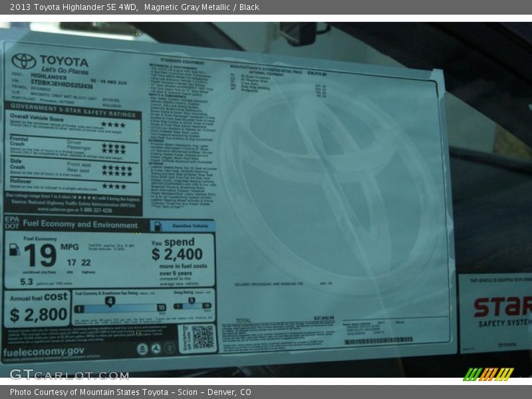Click the 'TOYOTA' brand name text
Screen dimensions: 532x399
click(64, 61)
